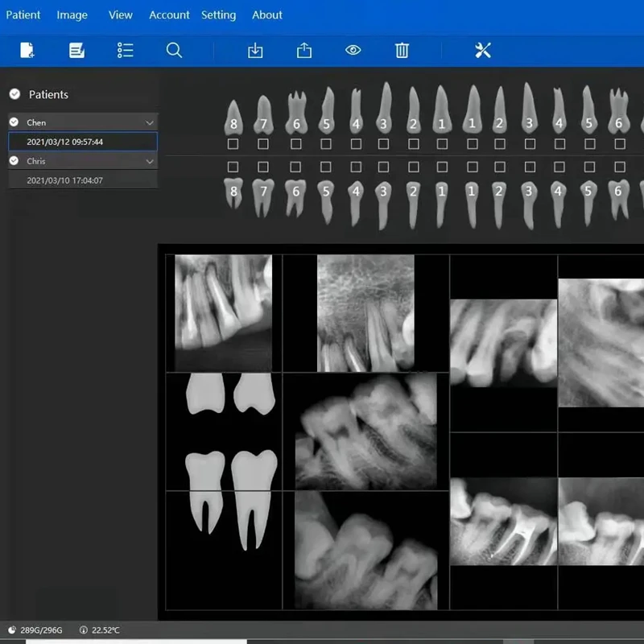Image resolution: width=644 pixels, height=644 pixels.
Task: Select the 2021/03/12 09:57:44 record
Action: click(64, 142)
